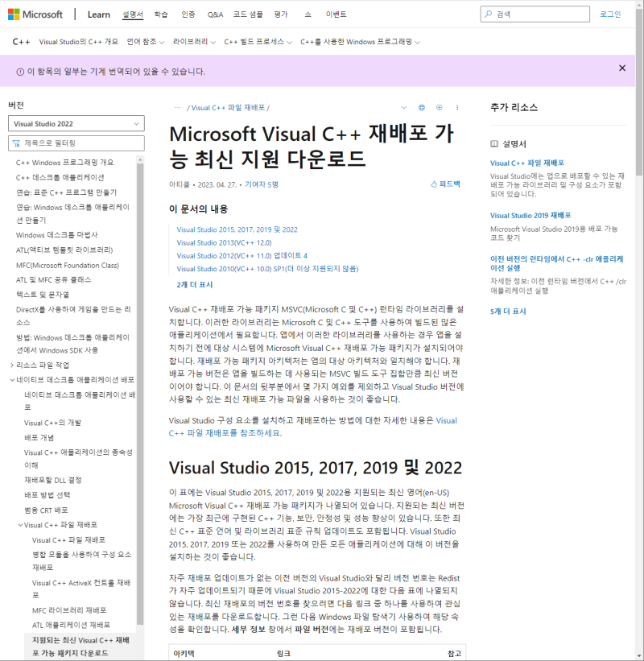644x661 pixels.
Task: Open the Visual Studio 2022 version dropdown
Action: pos(76,123)
